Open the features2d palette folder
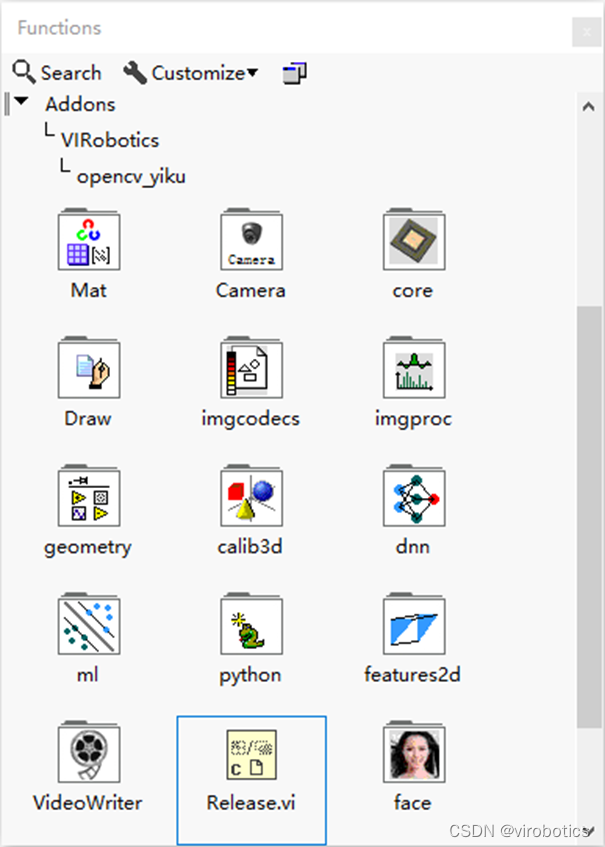Image resolution: width=605 pixels, height=847 pixels. tap(414, 624)
